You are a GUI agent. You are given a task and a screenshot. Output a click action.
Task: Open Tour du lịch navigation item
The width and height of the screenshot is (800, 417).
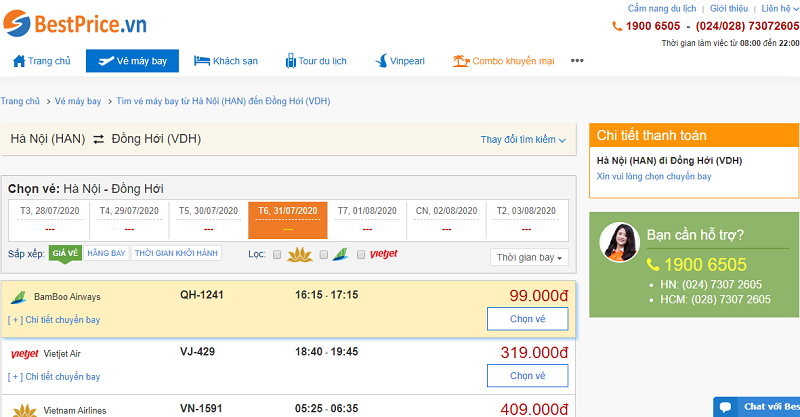pos(316,61)
